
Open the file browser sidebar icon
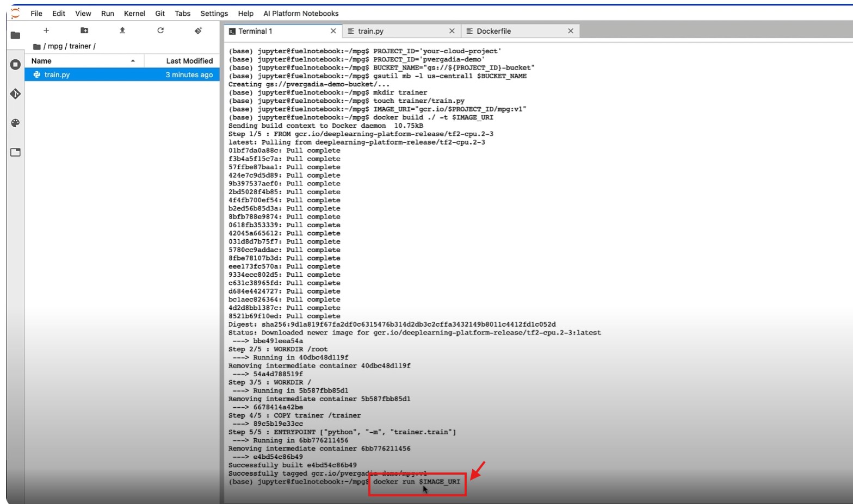[15, 35]
